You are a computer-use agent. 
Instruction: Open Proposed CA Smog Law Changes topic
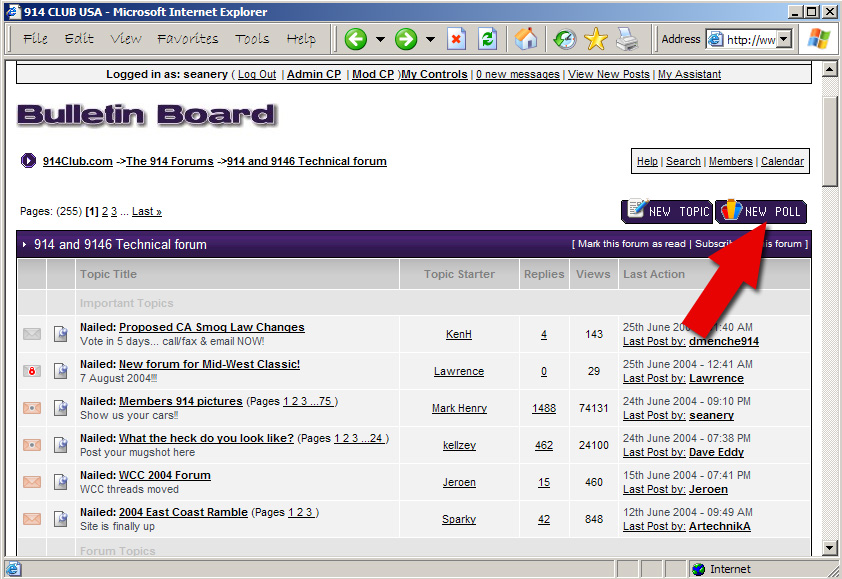pyautogui.click(x=212, y=327)
